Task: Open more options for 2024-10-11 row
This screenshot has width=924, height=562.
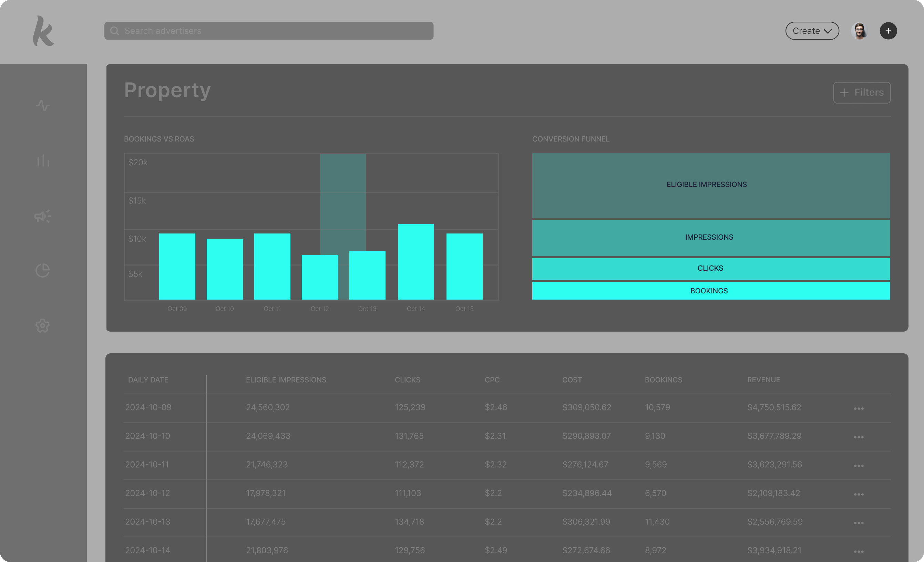Action: (x=859, y=465)
